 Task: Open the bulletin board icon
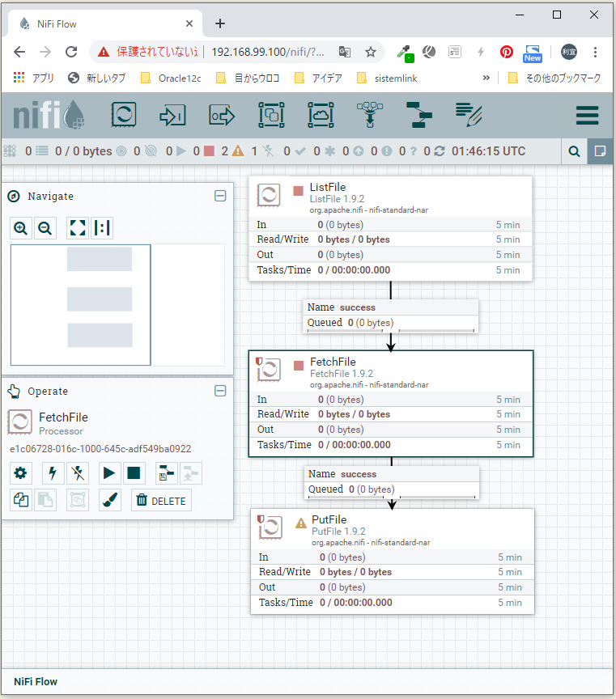click(600, 151)
